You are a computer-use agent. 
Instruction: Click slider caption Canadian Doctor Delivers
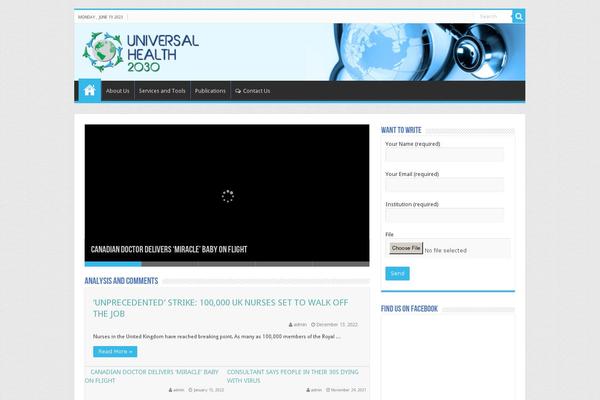click(169, 250)
